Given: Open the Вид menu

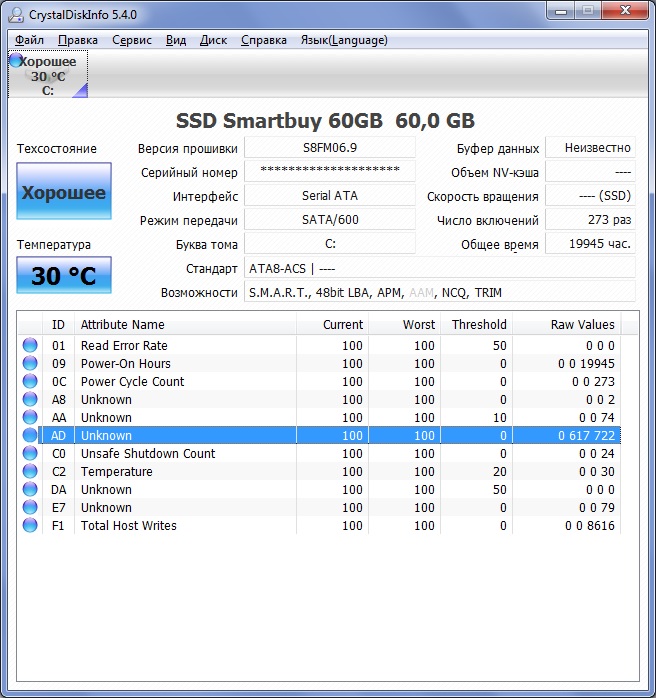Looking at the screenshot, I should click(x=176, y=40).
